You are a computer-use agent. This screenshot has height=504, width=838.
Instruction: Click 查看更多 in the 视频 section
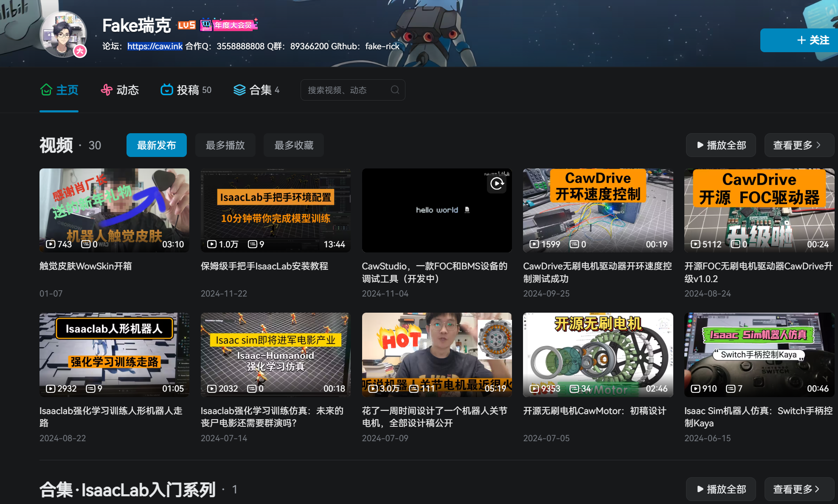(x=799, y=145)
